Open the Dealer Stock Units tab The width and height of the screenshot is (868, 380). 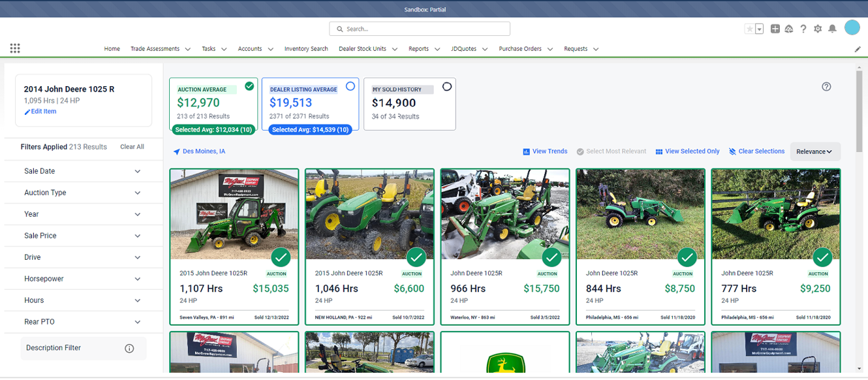pyautogui.click(x=362, y=49)
